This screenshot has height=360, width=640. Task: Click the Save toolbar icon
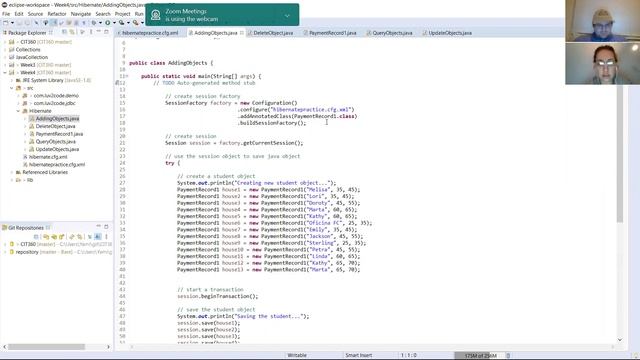click(19, 23)
